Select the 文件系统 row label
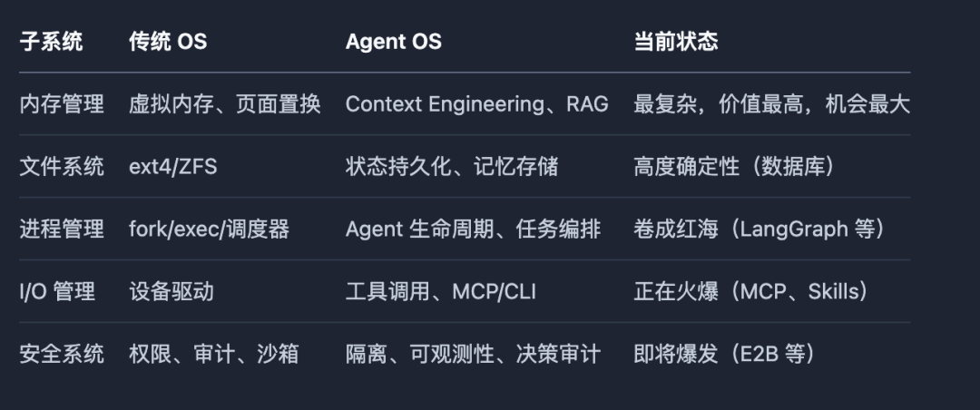The image size is (980, 410). 62,166
